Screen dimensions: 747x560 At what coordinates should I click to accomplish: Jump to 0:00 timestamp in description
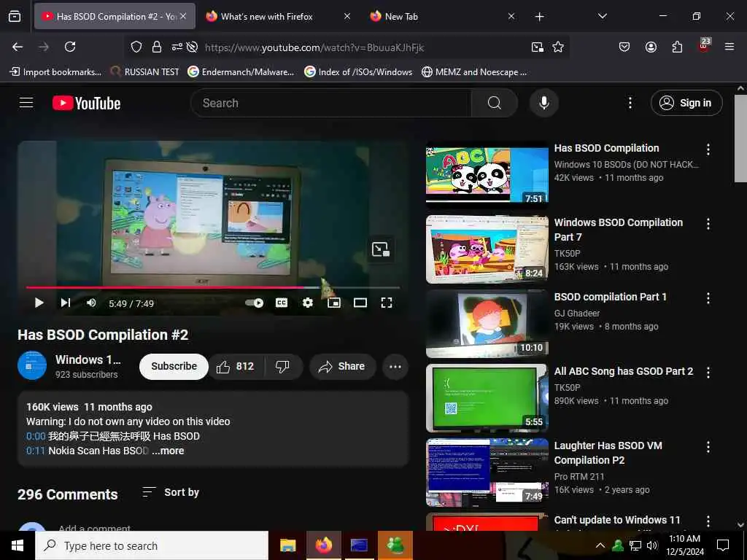coord(36,436)
